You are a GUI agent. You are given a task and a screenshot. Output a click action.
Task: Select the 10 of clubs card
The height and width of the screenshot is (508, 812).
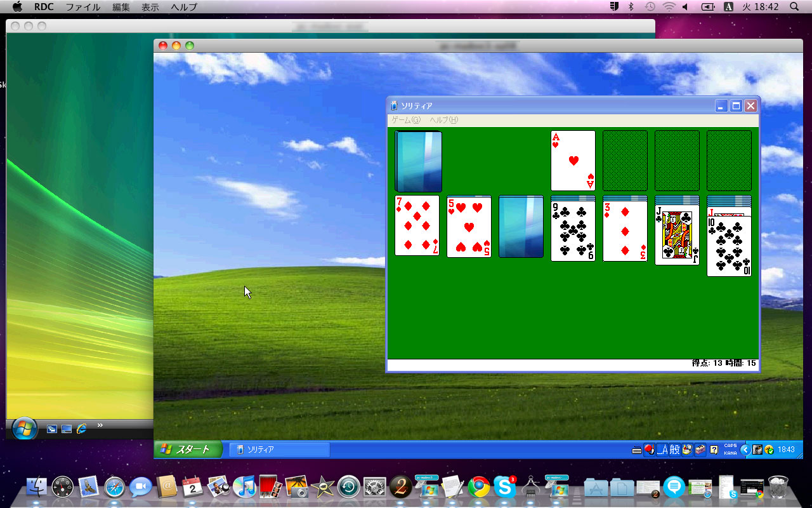729,246
